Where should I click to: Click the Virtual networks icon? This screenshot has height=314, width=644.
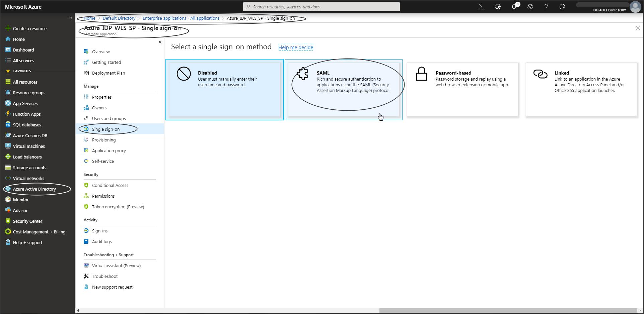pos(8,178)
